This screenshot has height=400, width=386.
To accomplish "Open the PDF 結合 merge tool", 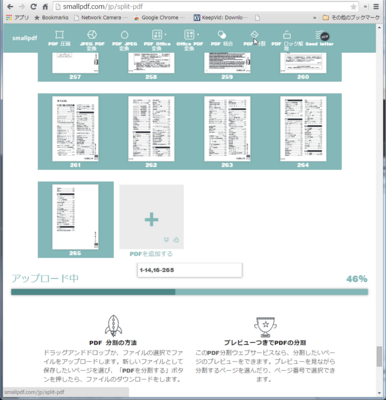I will (222, 38).
